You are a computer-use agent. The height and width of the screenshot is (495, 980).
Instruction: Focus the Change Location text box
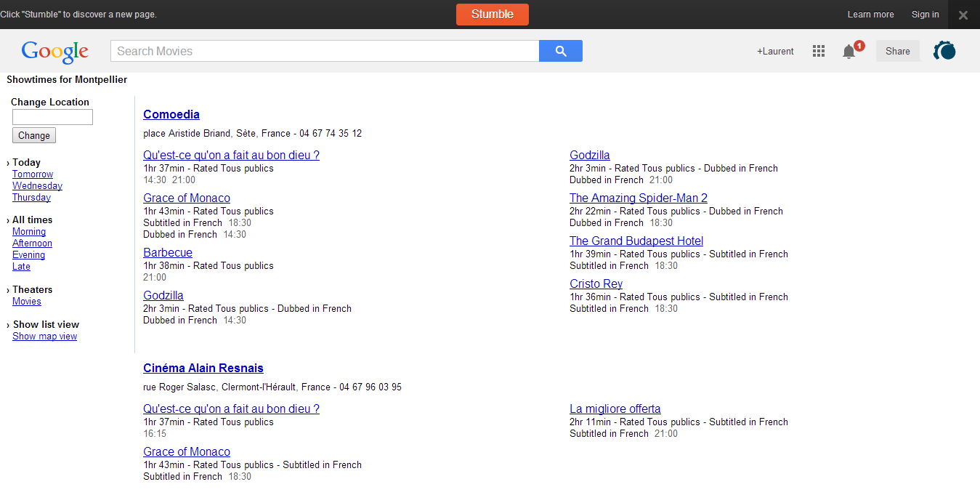tap(52, 117)
